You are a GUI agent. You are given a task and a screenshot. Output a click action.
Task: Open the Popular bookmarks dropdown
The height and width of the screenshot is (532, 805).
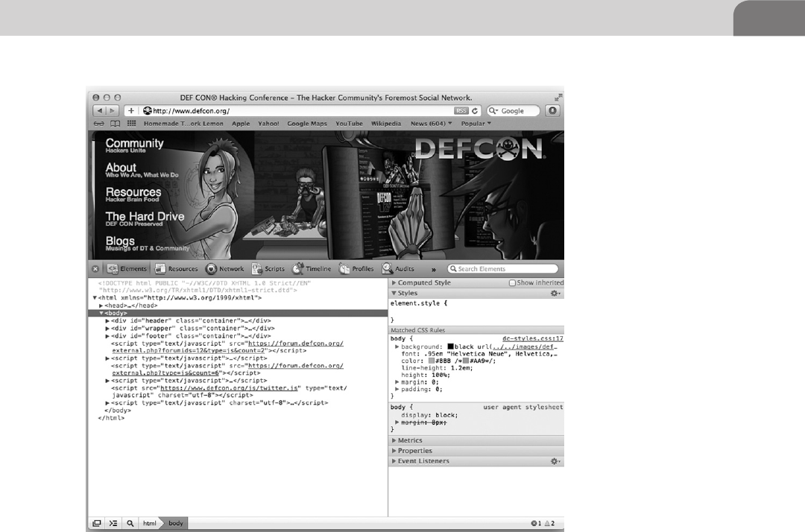[x=476, y=124]
